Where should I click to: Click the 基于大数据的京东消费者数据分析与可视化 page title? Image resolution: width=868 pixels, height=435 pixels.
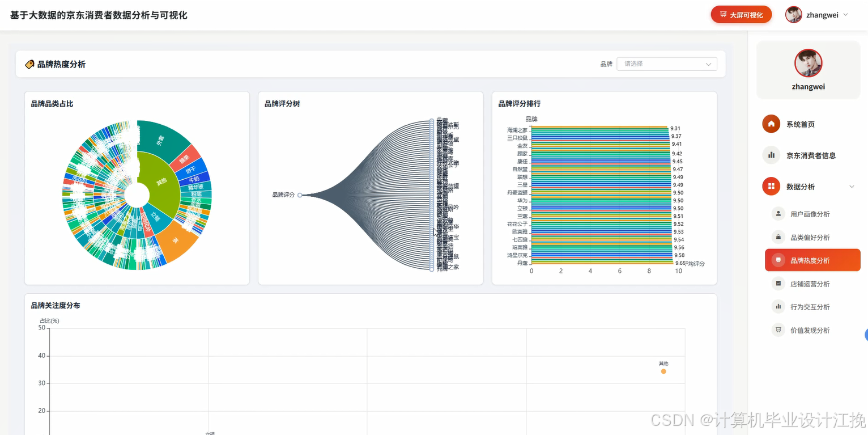[99, 15]
